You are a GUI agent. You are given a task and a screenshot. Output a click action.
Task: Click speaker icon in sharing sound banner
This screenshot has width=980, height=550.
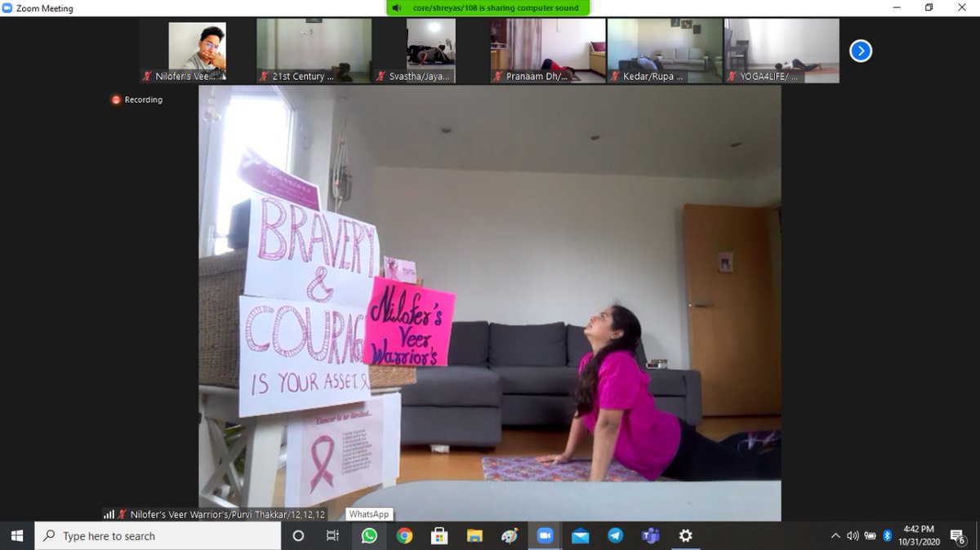click(x=397, y=8)
